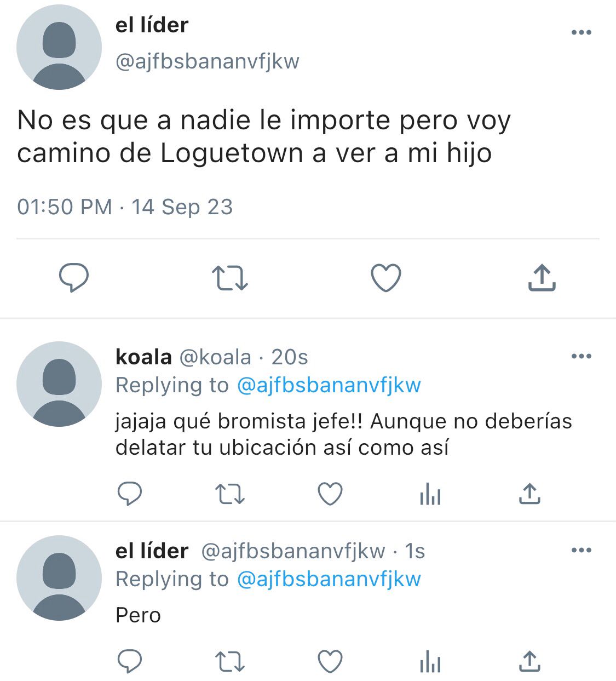The width and height of the screenshot is (616, 681).
Task: Reply to koala's comment
Action: tap(130, 494)
